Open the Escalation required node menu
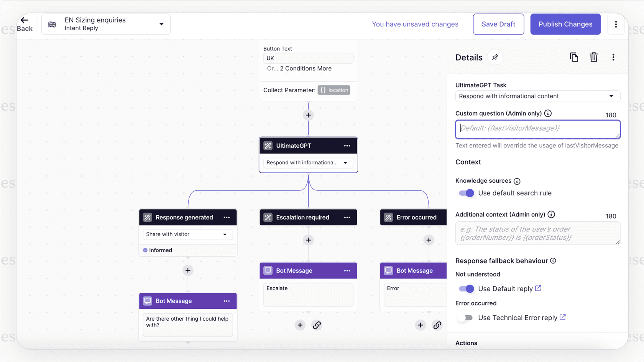 click(x=347, y=217)
